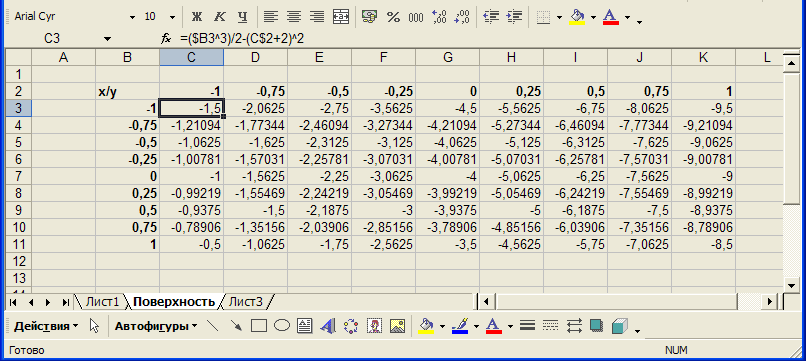The height and width of the screenshot is (361, 806).
Task: Apply formatting toolbar red font color
Action: pos(610,17)
